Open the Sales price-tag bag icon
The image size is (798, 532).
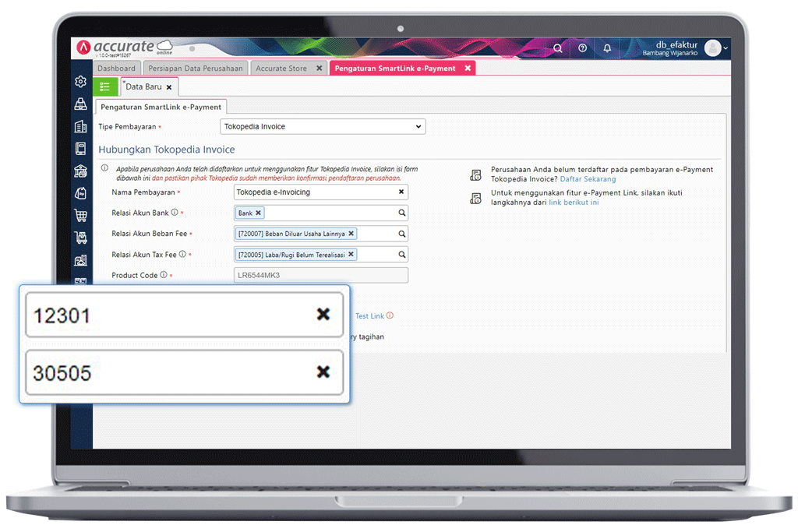80,193
